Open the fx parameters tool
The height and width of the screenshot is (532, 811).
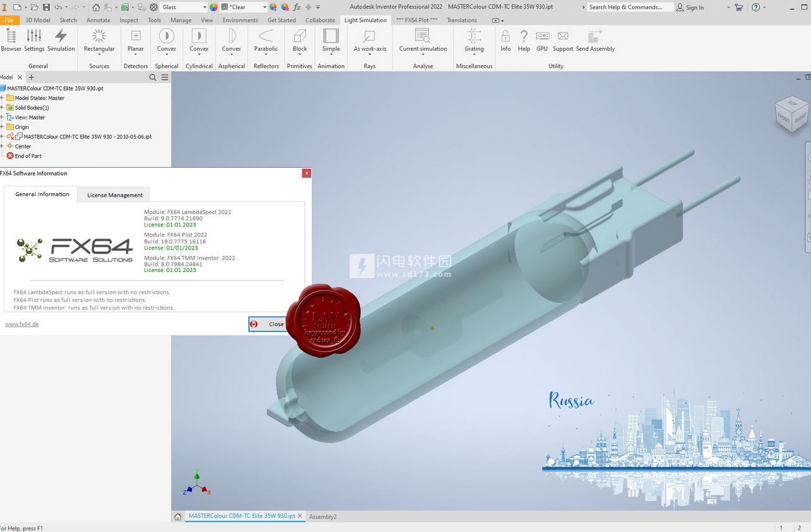297,7
